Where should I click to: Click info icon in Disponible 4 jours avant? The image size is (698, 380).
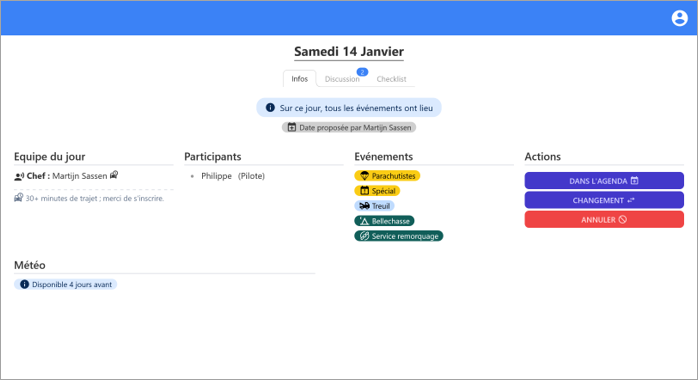(24, 284)
